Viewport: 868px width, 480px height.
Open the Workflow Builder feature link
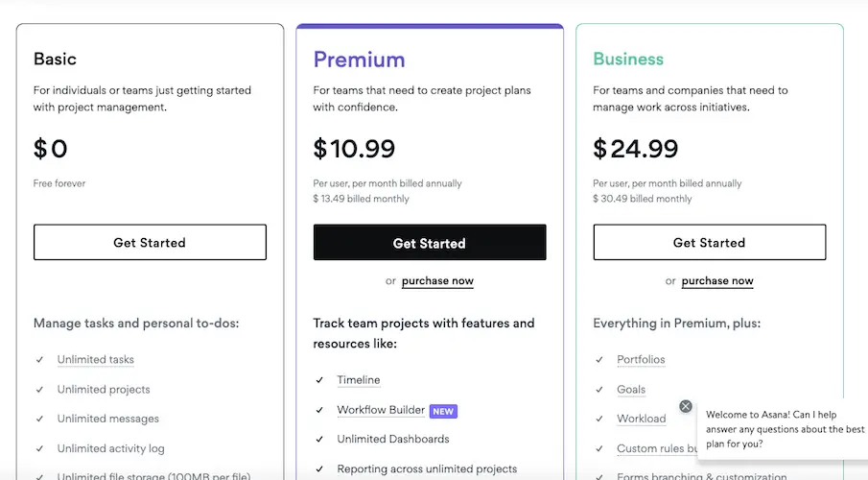click(381, 410)
